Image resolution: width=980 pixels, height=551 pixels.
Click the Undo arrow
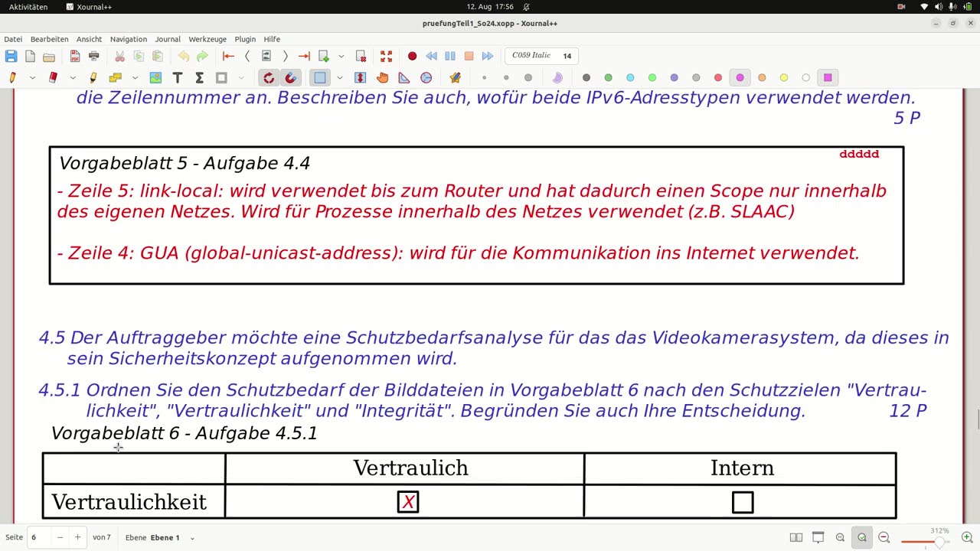184,56
